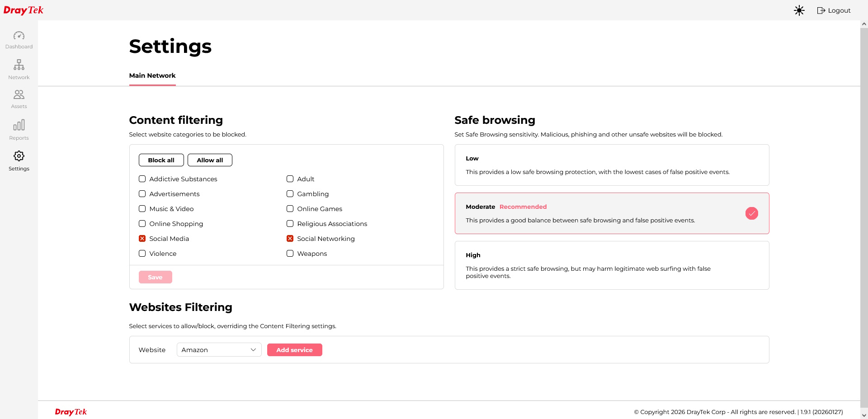The width and height of the screenshot is (868, 419).
Task: Go to the Assets people icon
Action: (x=19, y=94)
